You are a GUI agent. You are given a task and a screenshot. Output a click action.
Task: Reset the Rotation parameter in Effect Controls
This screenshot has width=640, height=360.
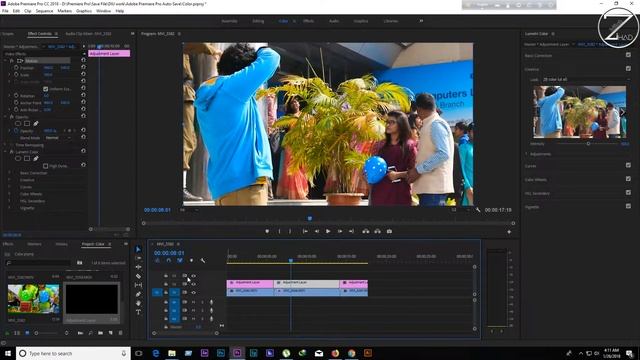click(x=83, y=96)
